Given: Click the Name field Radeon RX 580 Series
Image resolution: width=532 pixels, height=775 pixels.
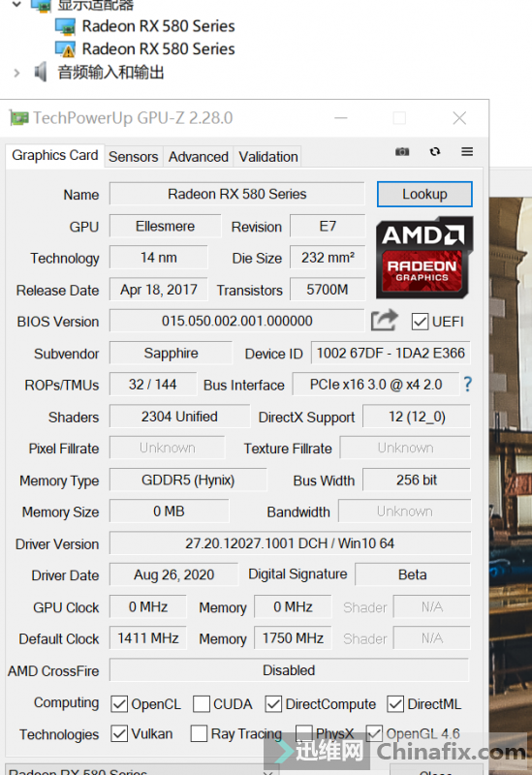Looking at the screenshot, I should tap(236, 194).
